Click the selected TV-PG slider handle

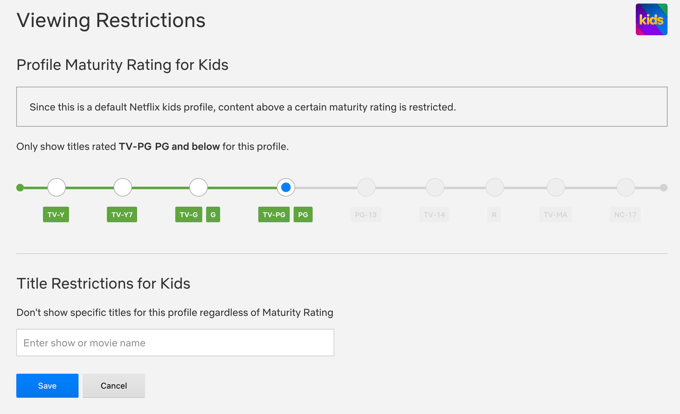point(286,187)
